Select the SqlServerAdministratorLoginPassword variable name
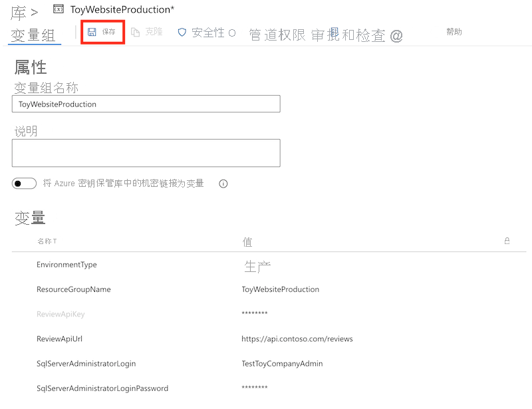 [102, 388]
